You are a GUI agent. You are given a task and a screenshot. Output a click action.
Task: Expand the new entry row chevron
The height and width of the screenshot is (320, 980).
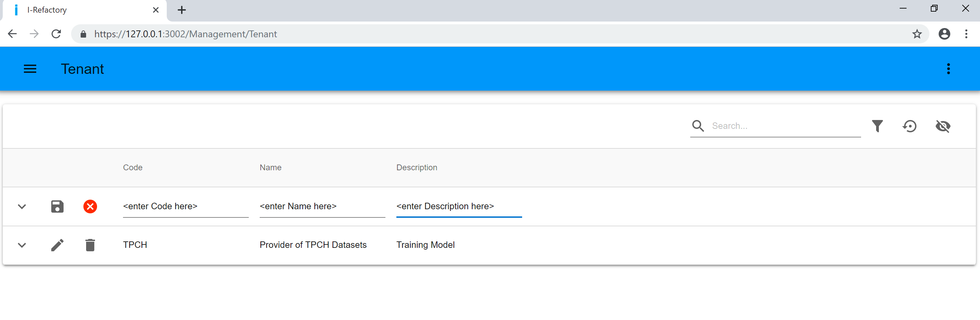click(22, 206)
